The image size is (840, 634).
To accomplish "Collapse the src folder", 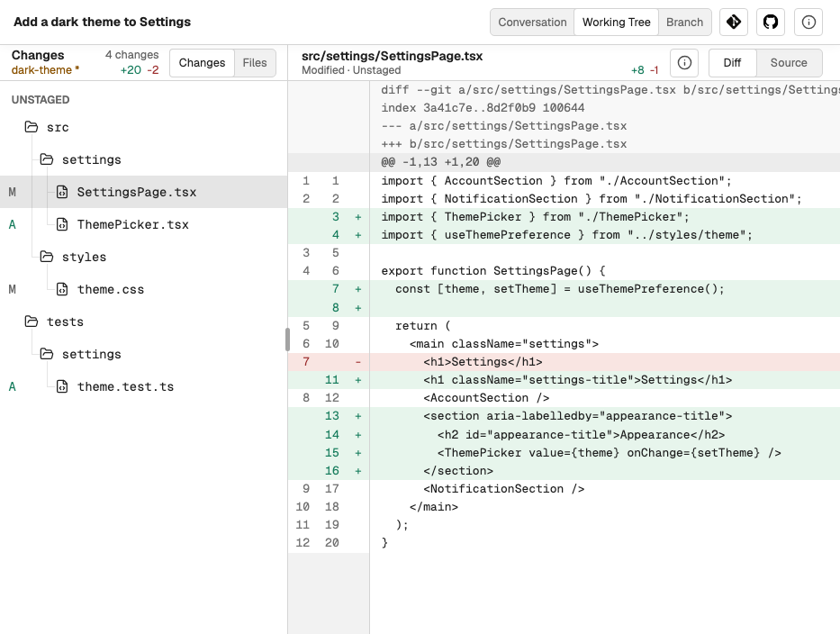I will click(143, 127).
